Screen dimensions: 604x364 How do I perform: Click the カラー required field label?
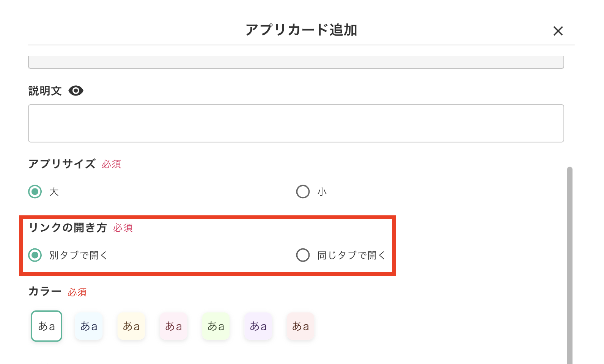[x=77, y=292]
